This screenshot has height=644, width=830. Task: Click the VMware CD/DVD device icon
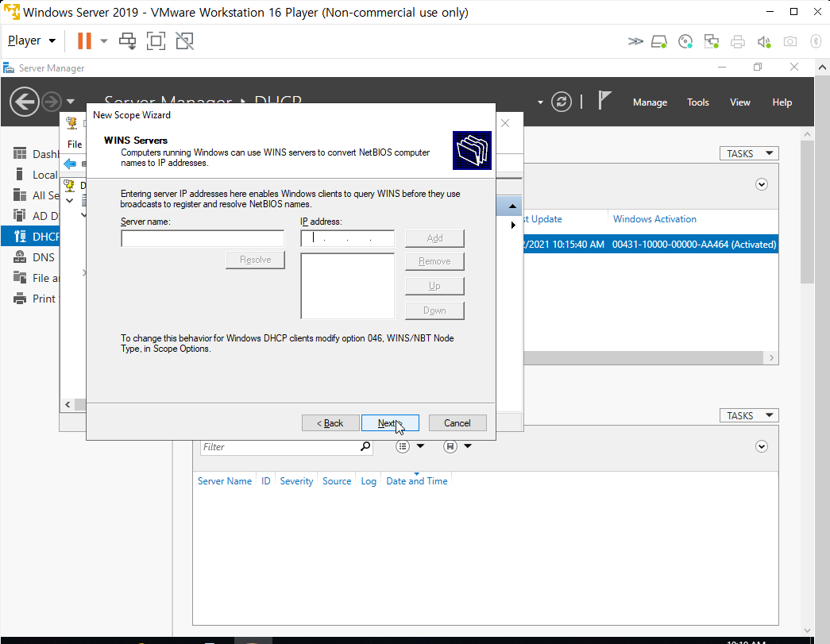click(x=685, y=41)
